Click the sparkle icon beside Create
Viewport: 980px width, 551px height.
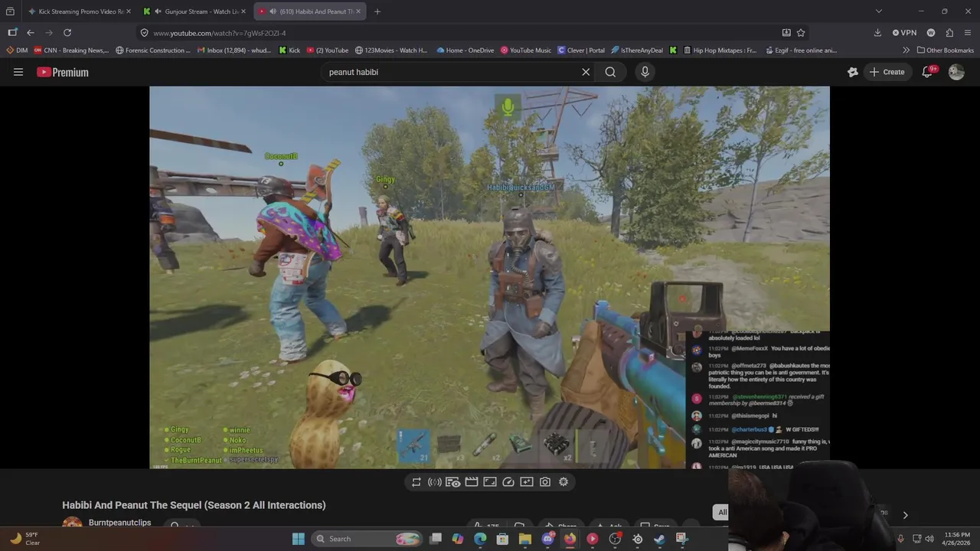tap(853, 72)
